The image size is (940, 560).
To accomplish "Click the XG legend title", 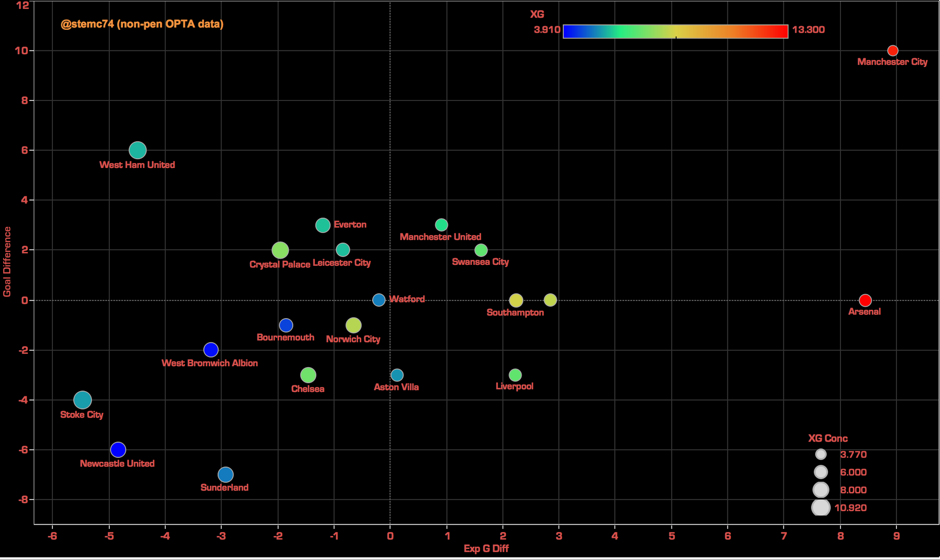I will 537,14.
